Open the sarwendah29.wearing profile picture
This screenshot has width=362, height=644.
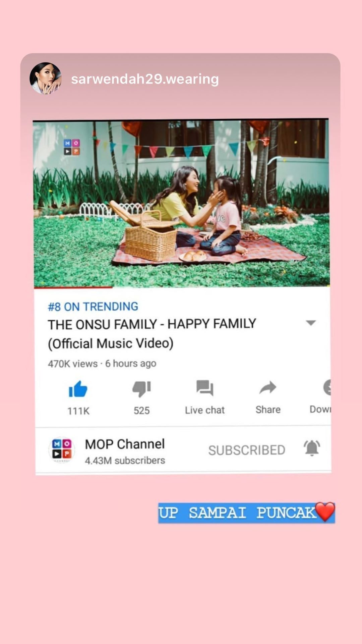[46, 78]
